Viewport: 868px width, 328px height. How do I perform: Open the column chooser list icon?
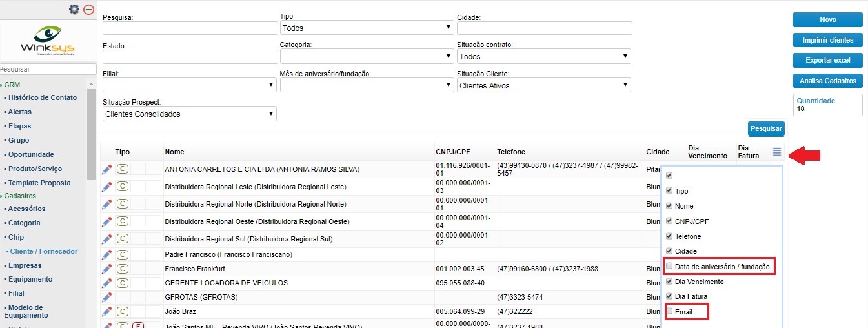[777, 152]
